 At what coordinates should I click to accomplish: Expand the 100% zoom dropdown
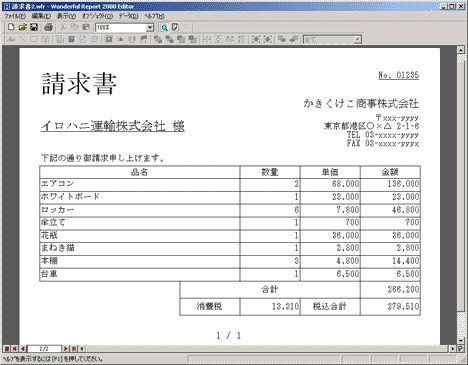coord(150,28)
